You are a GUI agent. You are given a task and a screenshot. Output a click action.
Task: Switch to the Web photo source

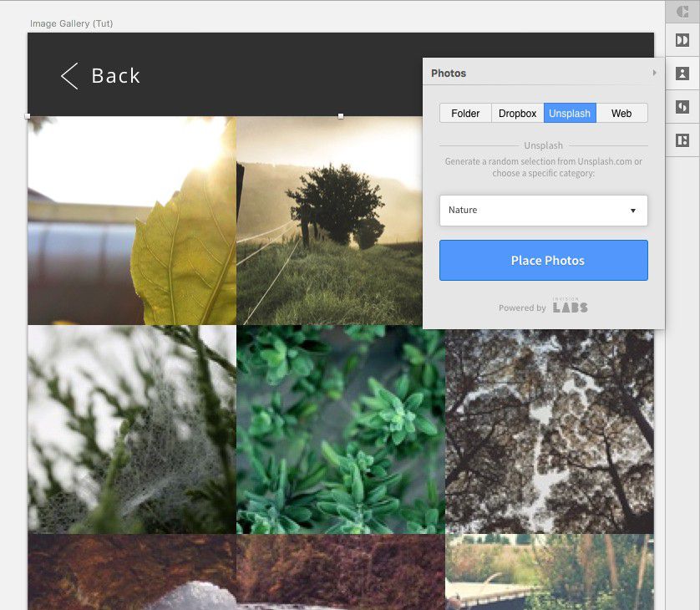621,114
